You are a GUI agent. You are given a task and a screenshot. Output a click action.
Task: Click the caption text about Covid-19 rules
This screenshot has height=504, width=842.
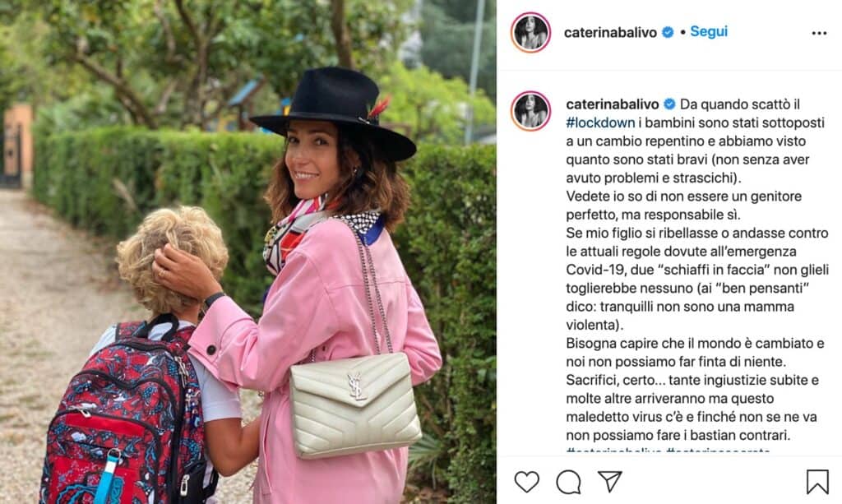tap(697, 279)
